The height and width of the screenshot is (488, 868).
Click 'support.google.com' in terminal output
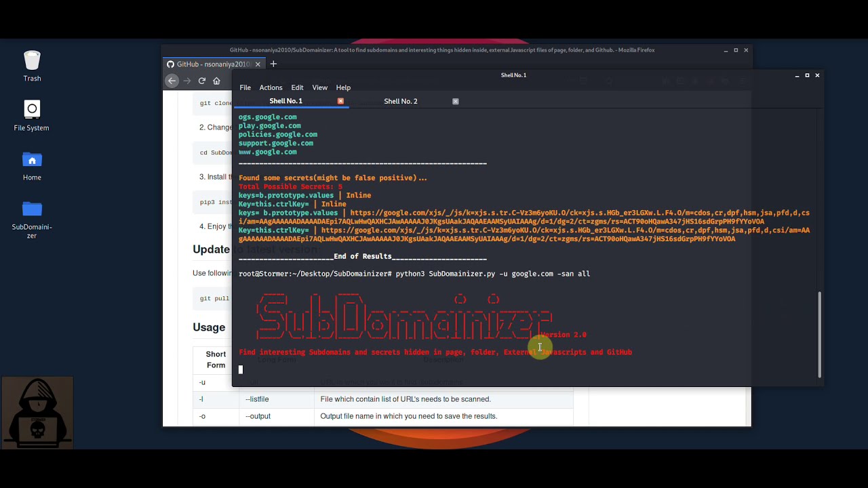click(x=275, y=143)
